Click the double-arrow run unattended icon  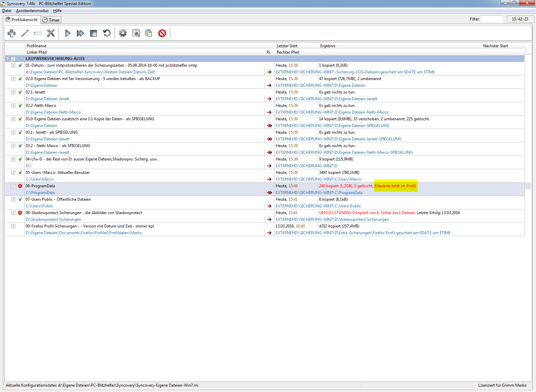[x=80, y=33]
